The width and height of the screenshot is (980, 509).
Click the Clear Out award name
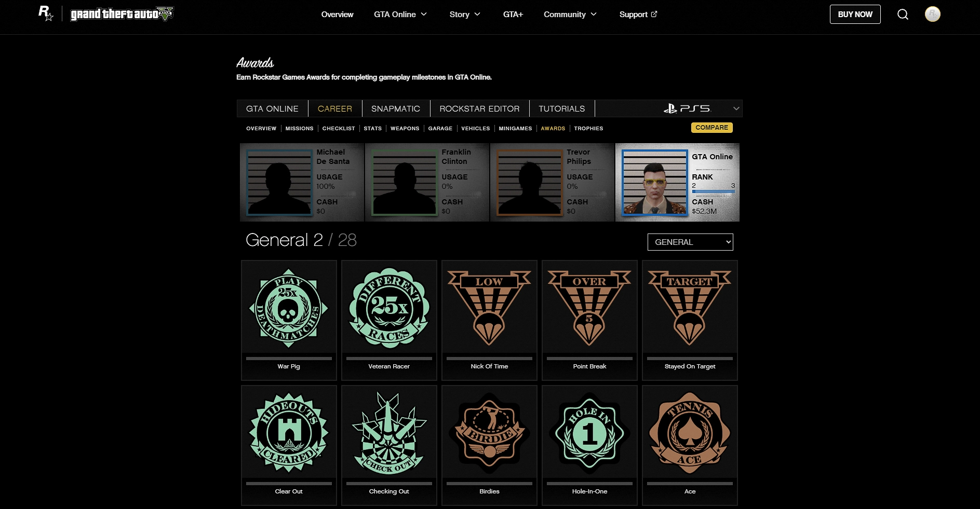289,491
